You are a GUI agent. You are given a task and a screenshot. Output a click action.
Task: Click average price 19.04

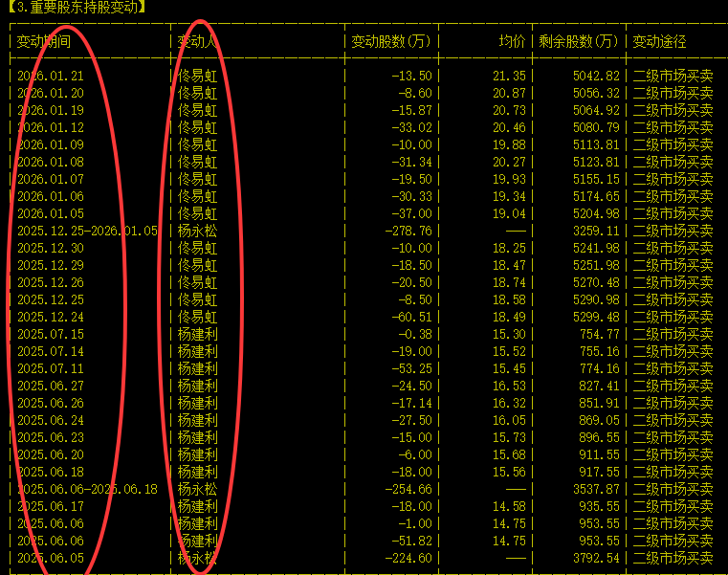[x=509, y=213]
